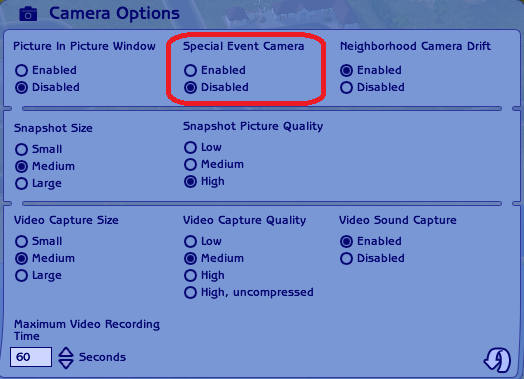The image size is (524, 379).
Task: Choose Medium Snapshot Picture Quality
Action: 190,164
